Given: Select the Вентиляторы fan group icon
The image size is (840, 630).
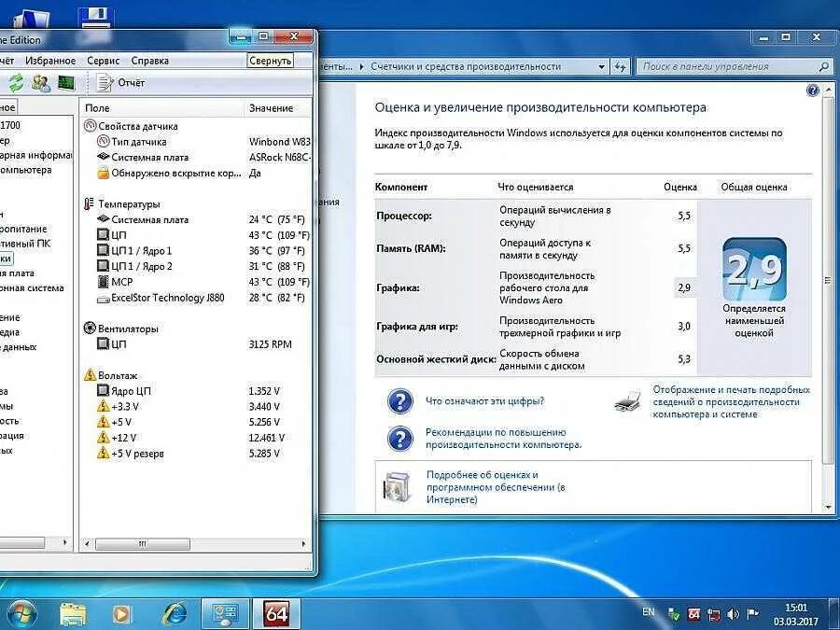Looking at the screenshot, I should point(90,328).
